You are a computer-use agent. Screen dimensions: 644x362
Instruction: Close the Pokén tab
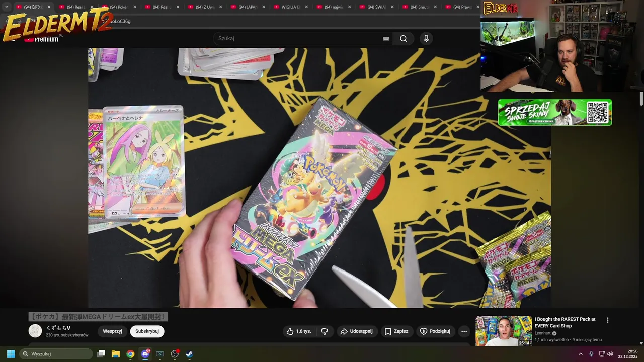[x=134, y=7]
